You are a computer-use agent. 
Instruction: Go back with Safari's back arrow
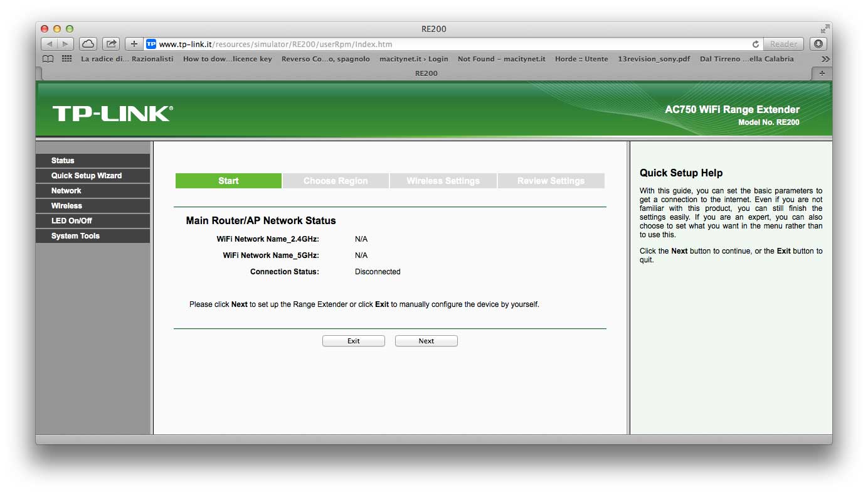(x=50, y=44)
